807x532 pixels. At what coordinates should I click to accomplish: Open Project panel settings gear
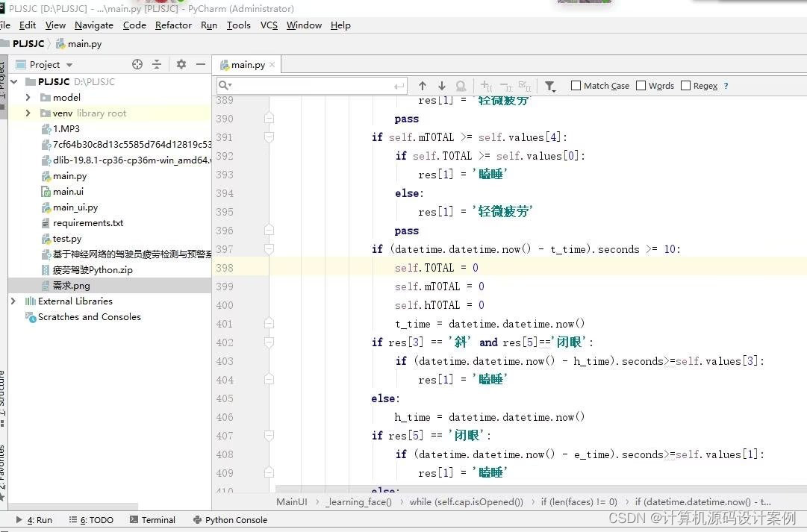(x=181, y=64)
